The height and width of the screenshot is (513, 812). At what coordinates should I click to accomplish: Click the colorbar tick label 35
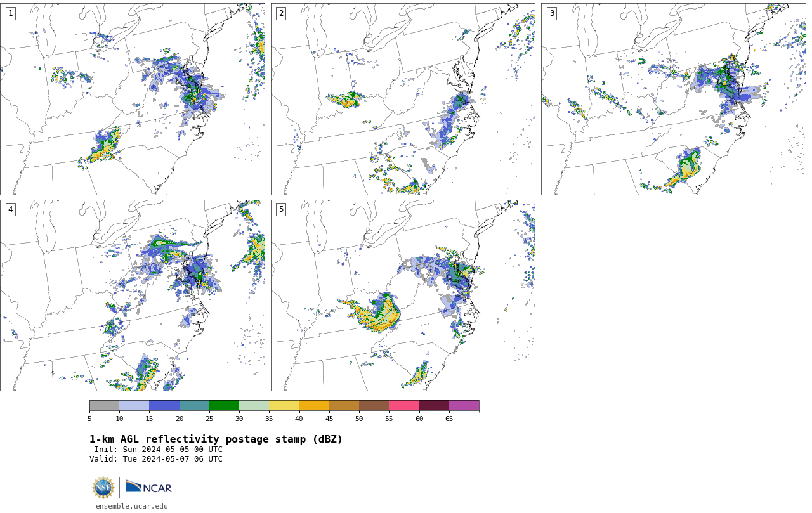(269, 419)
